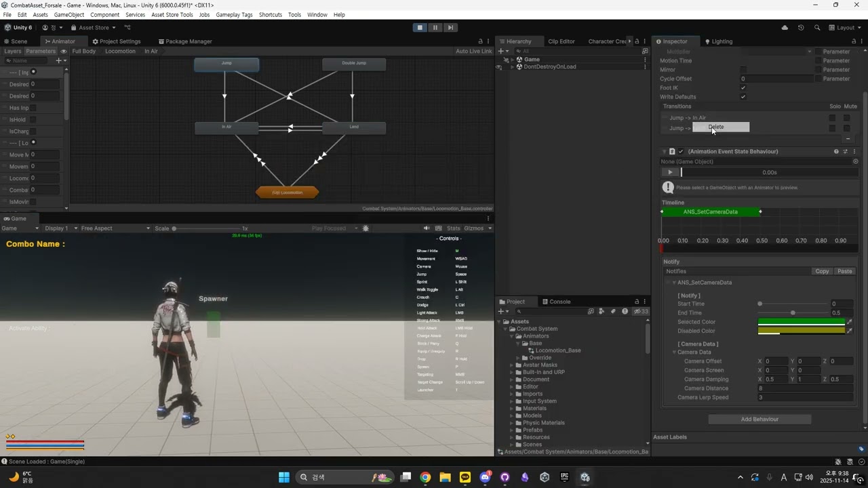The height and width of the screenshot is (488, 868).
Task: Toggle the IsMovin parameter checkbox
Action: point(33,201)
